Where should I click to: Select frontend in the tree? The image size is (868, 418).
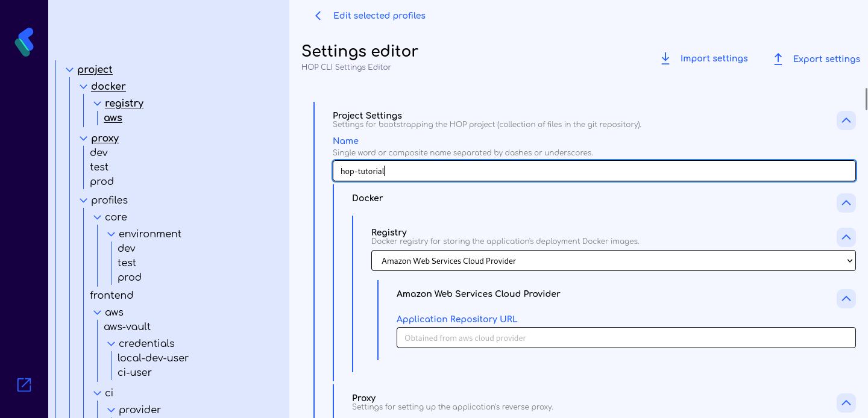[x=112, y=296]
